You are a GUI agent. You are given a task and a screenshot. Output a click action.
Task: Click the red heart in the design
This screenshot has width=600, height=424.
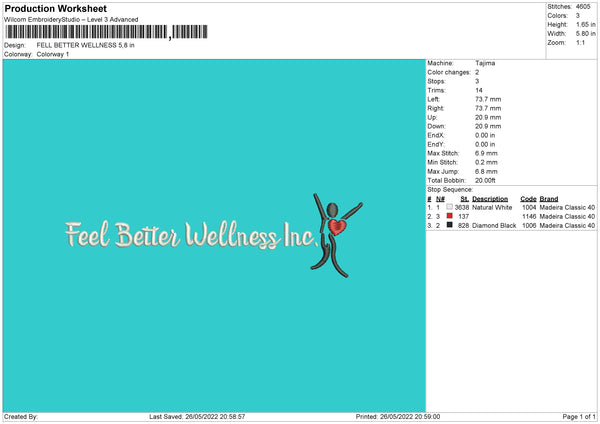[x=337, y=227]
